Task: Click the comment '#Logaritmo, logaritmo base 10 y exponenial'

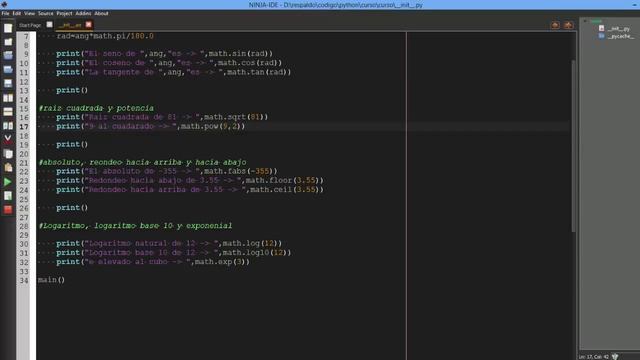Action: 135,225
